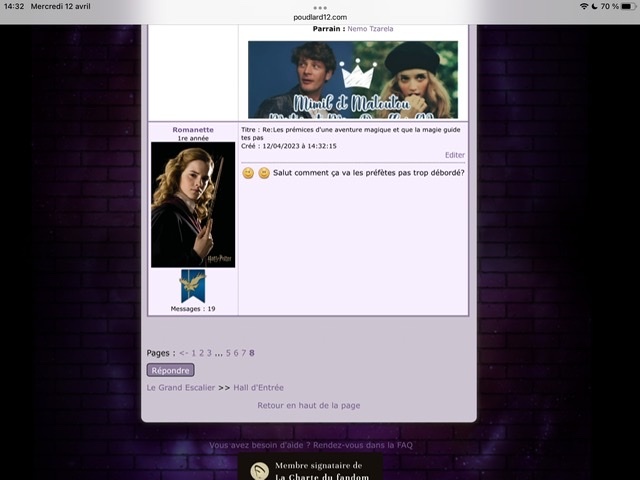
Task: Click the first smiley emoji in post
Action: [x=248, y=173]
